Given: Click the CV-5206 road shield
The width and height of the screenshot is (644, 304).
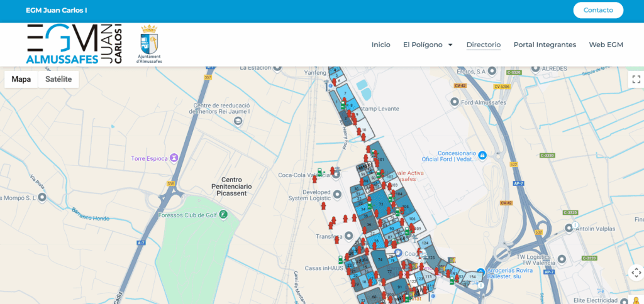Looking at the screenshot, I should pos(502,87).
